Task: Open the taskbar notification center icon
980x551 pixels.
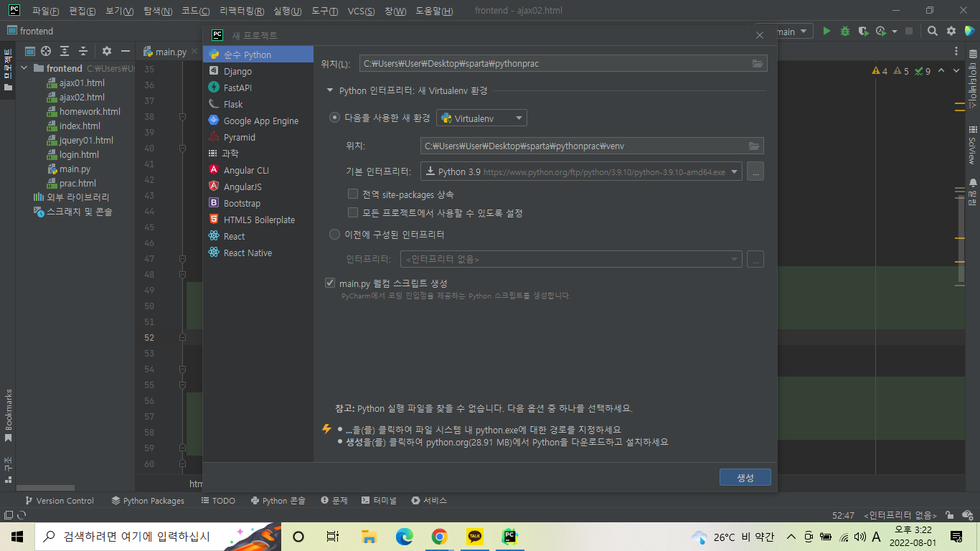Action: tap(956, 537)
